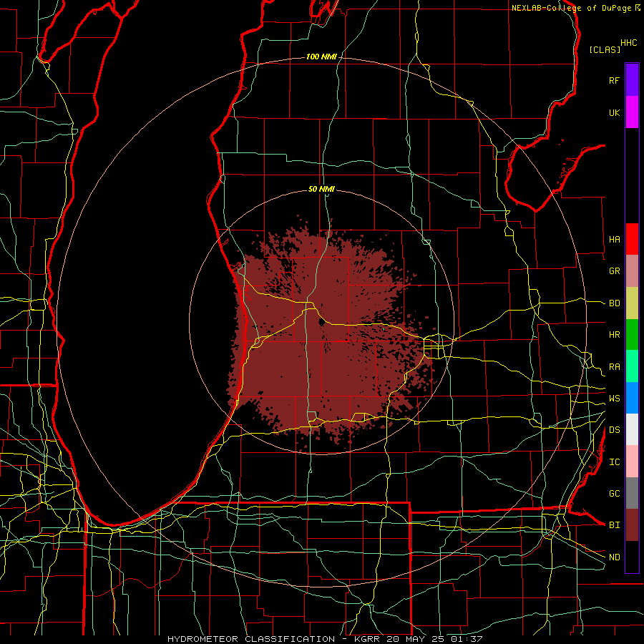Select the GR pink legend swatch
This screenshot has width=644, height=644.
(632, 271)
